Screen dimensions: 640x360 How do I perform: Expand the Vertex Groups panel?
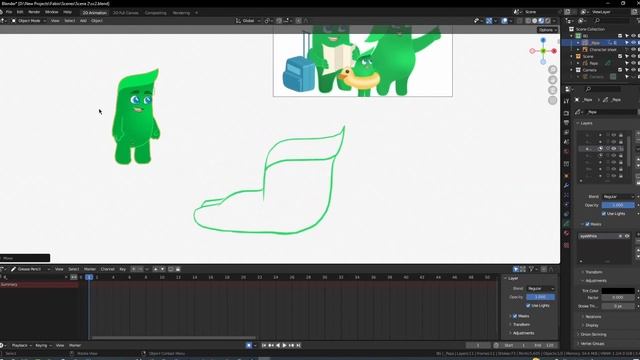592,344
